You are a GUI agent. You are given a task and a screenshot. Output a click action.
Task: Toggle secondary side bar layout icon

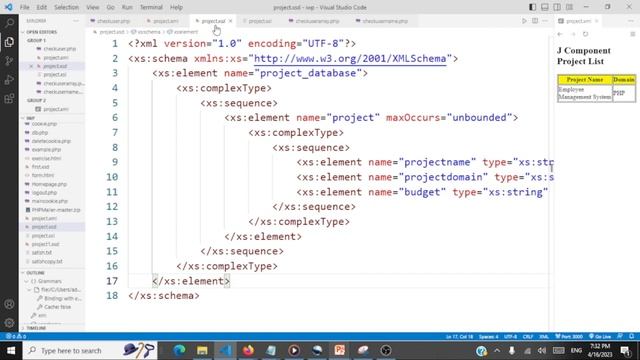[x=557, y=7]
